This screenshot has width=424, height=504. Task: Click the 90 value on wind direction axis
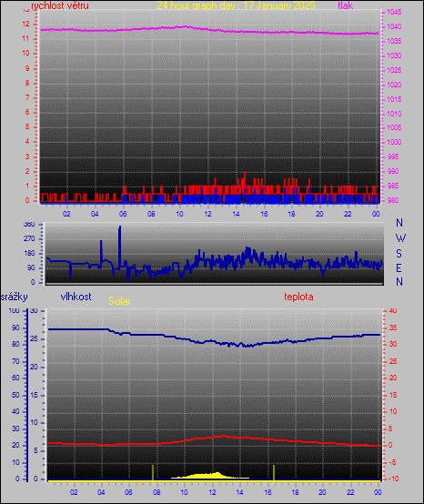tap(31, 267)
